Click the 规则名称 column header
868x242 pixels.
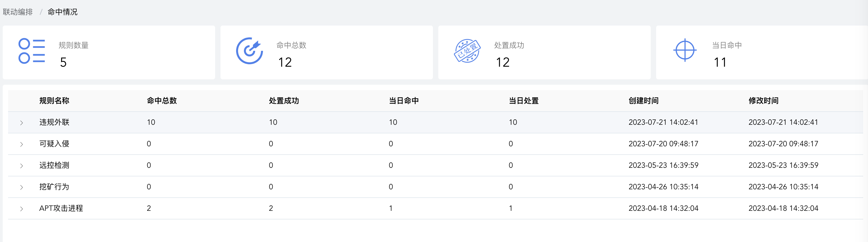(x=54, y=101)
